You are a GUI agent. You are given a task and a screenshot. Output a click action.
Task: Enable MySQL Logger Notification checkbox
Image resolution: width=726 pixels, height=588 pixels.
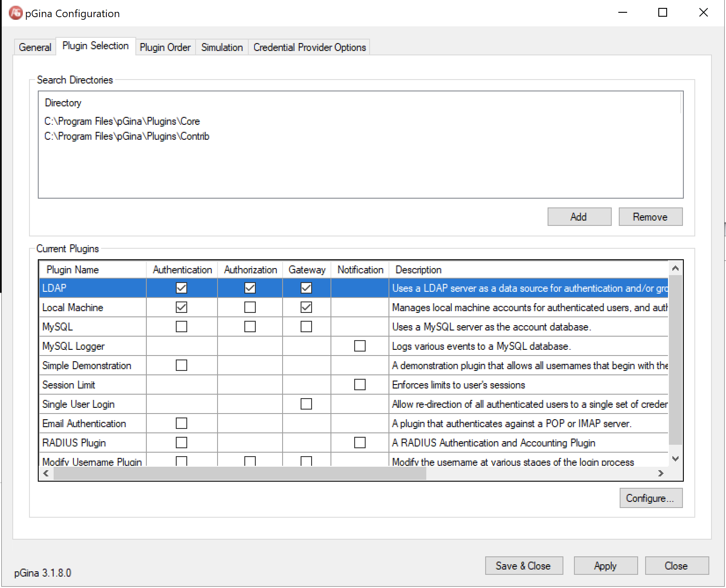click(360, 346)
